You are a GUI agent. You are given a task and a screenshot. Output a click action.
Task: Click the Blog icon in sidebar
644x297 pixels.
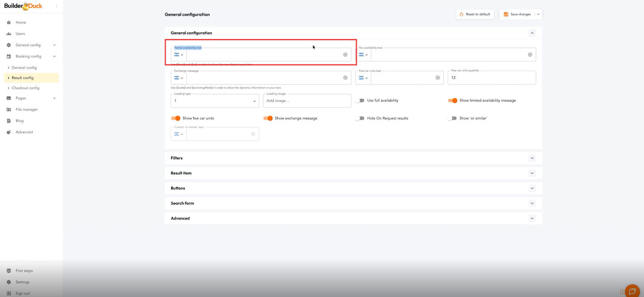(x=9, y=121)
